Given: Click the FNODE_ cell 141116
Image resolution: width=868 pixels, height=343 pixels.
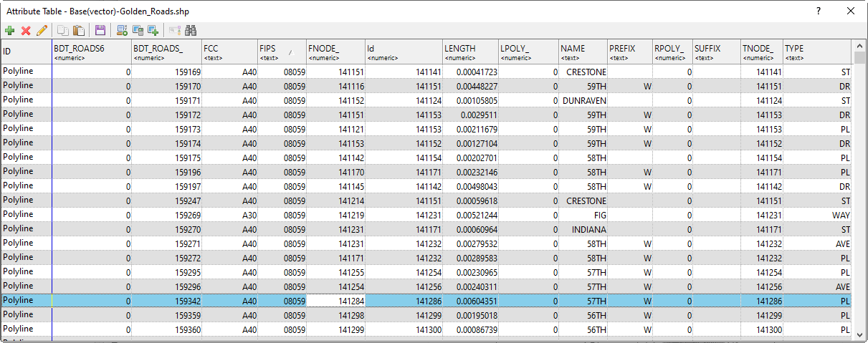Looking at the screenshot, I should pyautogui.click(x=335, y=86).
